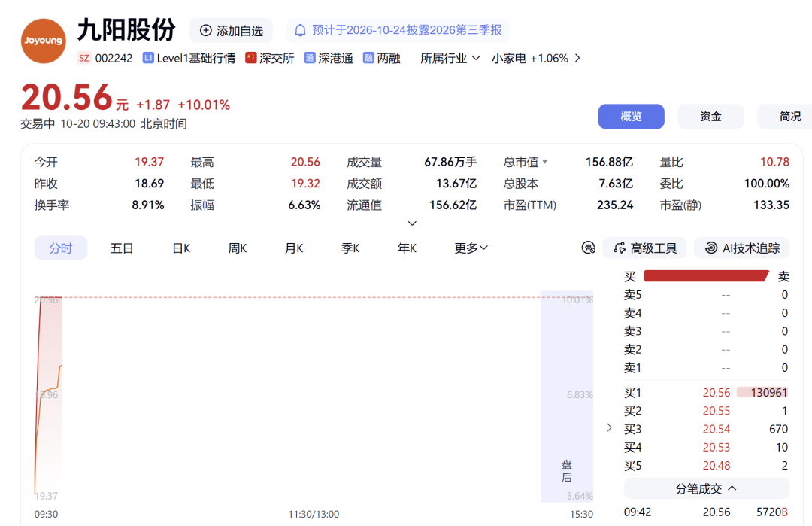Click the 成交量 value 67.86万手
Screen dimensions: 812x526
tap(450, 163)
